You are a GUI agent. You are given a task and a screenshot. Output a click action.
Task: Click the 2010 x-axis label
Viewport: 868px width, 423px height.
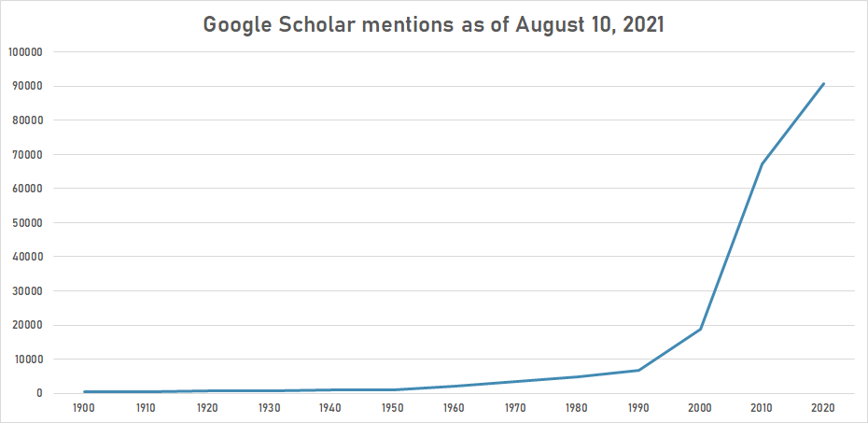coord(762,408)
